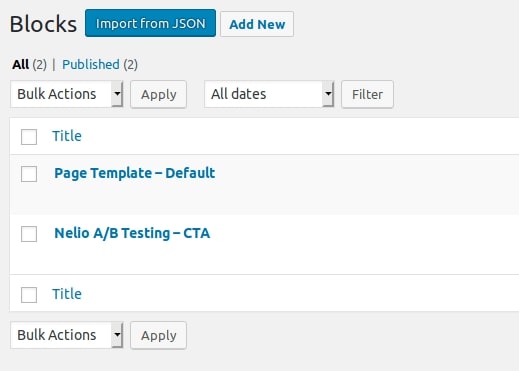The height and width of the screenshot is (371, 519).
Task: Check the Nelio A/B Testing – CTA row
Action: (x=29, y=234)
